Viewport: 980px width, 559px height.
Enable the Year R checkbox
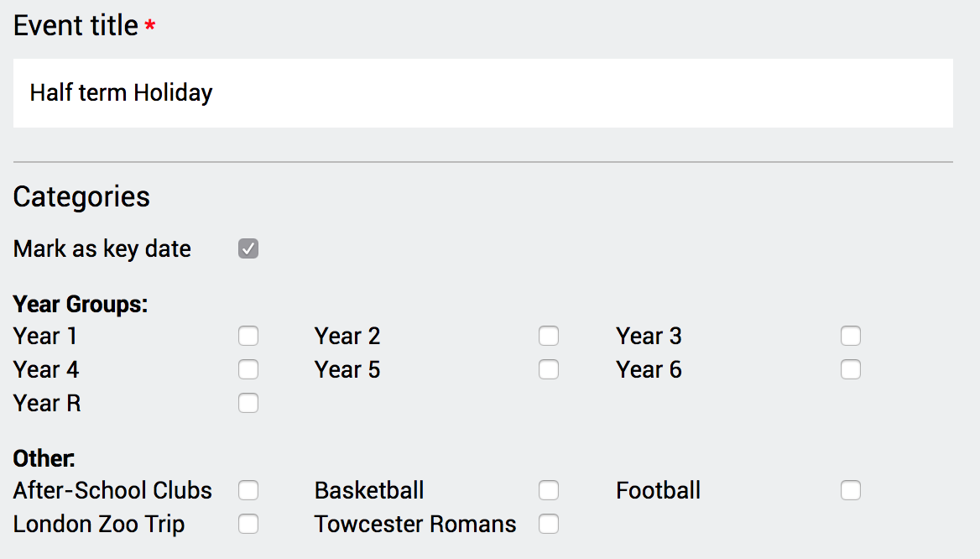pyautogui.click(x=248, y=404)
